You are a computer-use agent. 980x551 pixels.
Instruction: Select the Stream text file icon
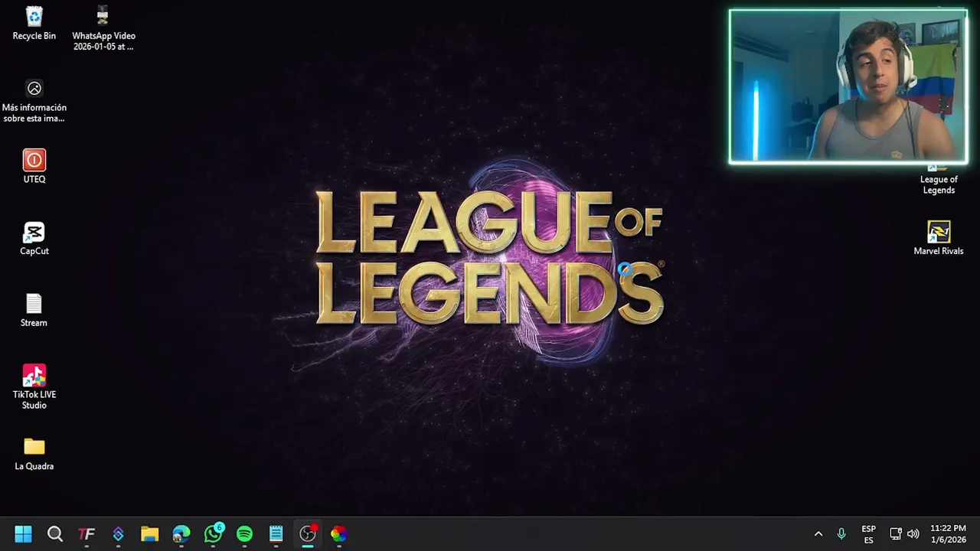tap(34, 310)
